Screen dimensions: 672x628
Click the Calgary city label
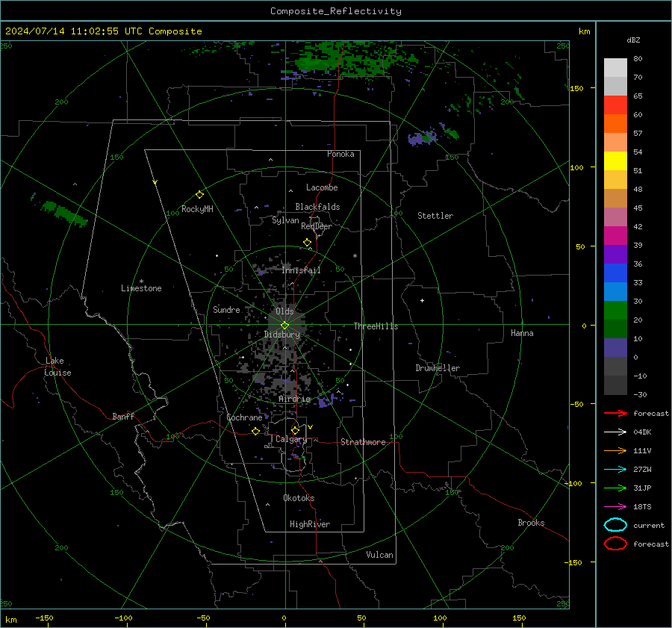coord(291,439)
